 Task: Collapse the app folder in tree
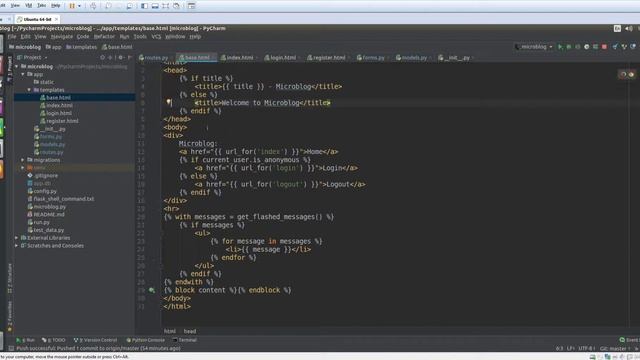click(x=23, y=74)
